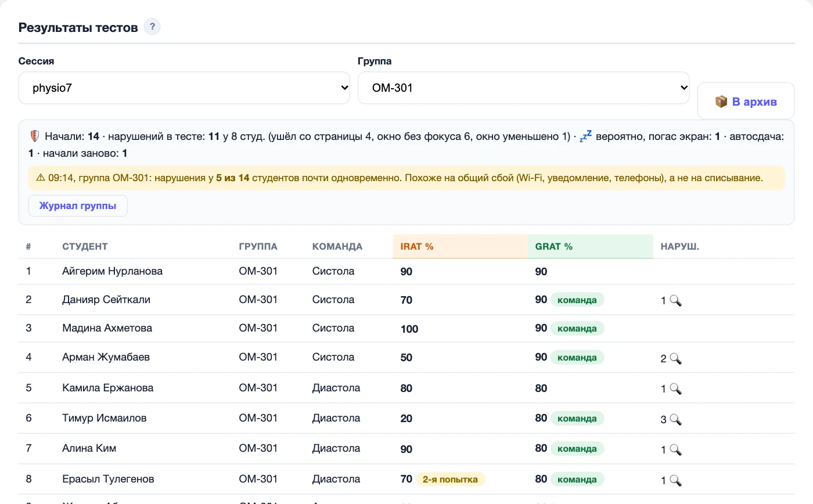Open violations magnifier for Камила Ержанова
This screenshot has width=813, height=504.
675,388
